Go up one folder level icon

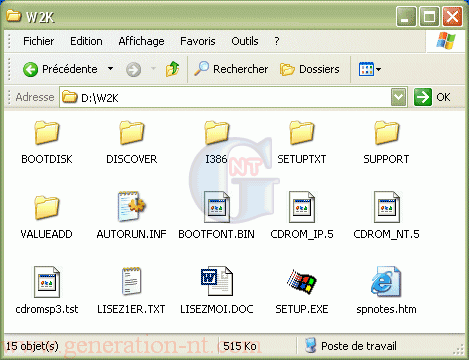[x=172, y=69]
